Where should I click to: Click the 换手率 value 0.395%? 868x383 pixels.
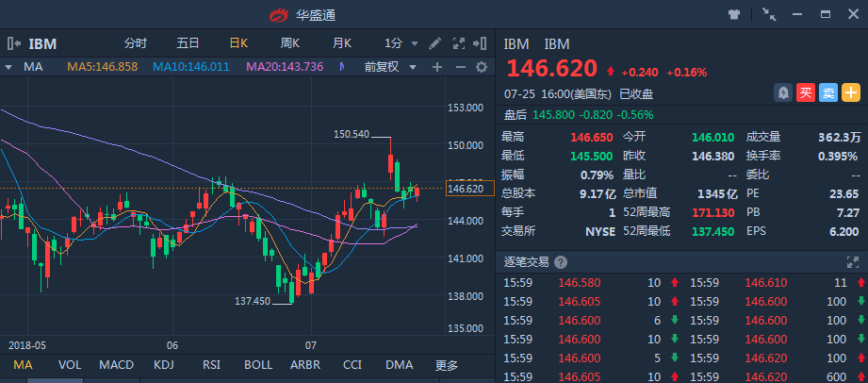[x=838, y=157]
